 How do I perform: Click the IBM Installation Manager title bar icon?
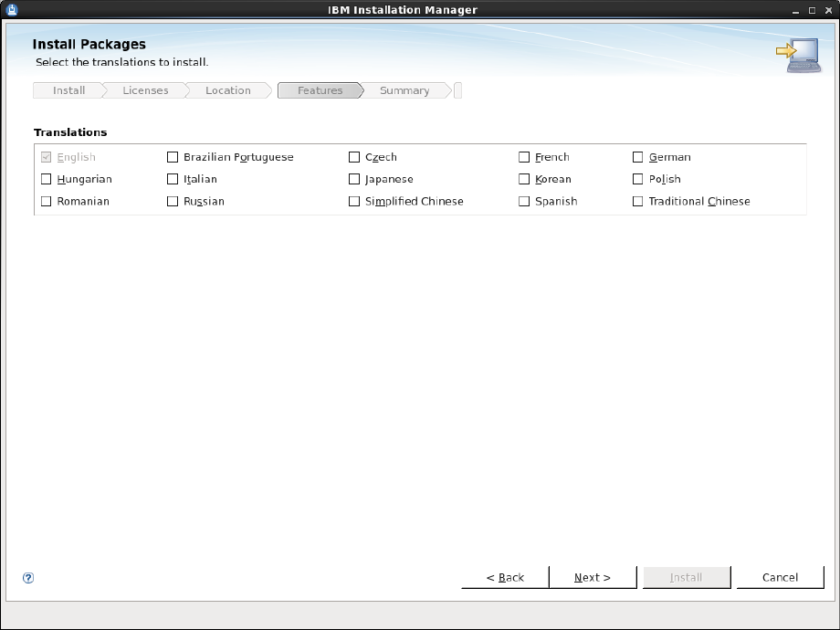[x=12, y=10]
